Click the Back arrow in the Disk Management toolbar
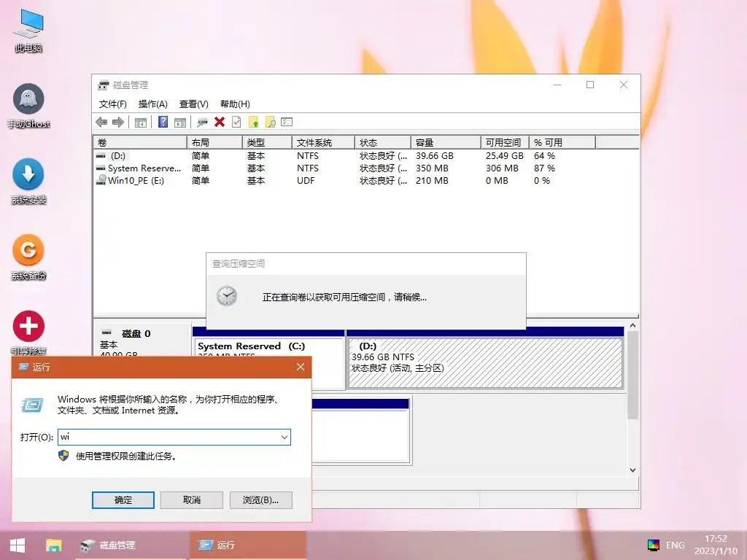Screen dimensions: 747x560 click(x=101, y=122)
